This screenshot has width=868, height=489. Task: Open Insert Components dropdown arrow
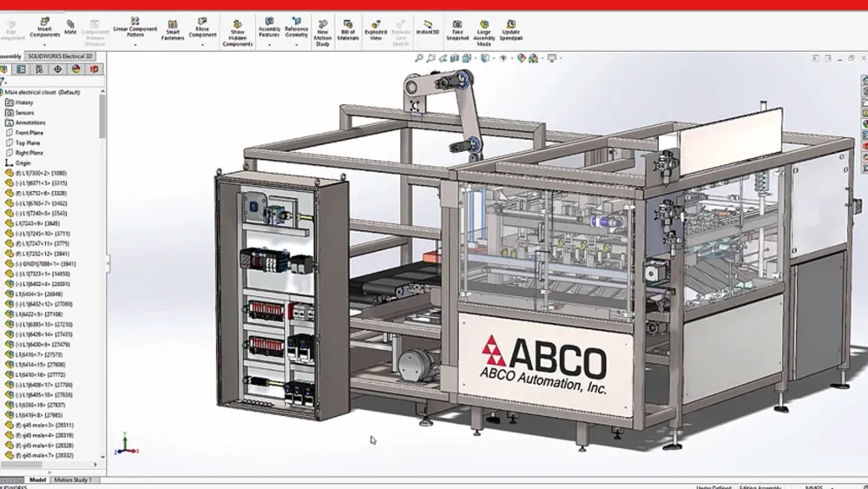point(45,45)
